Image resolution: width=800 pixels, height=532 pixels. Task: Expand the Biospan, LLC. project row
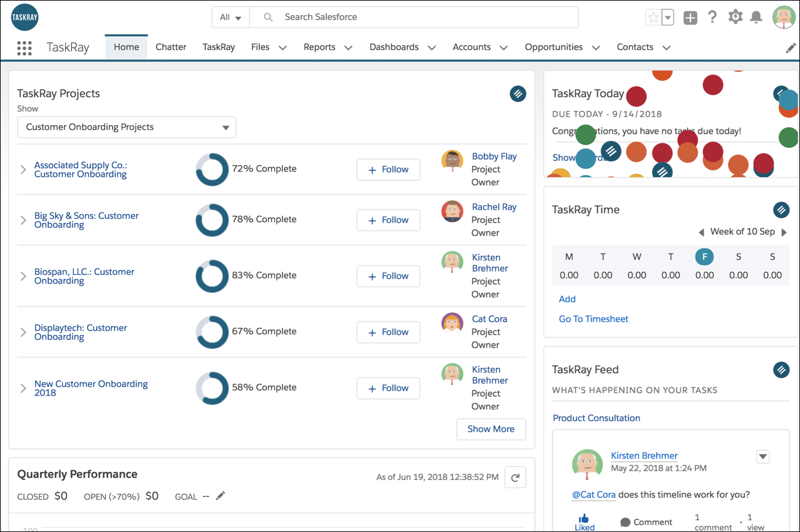pyautogui.click(x=23, y=276)
